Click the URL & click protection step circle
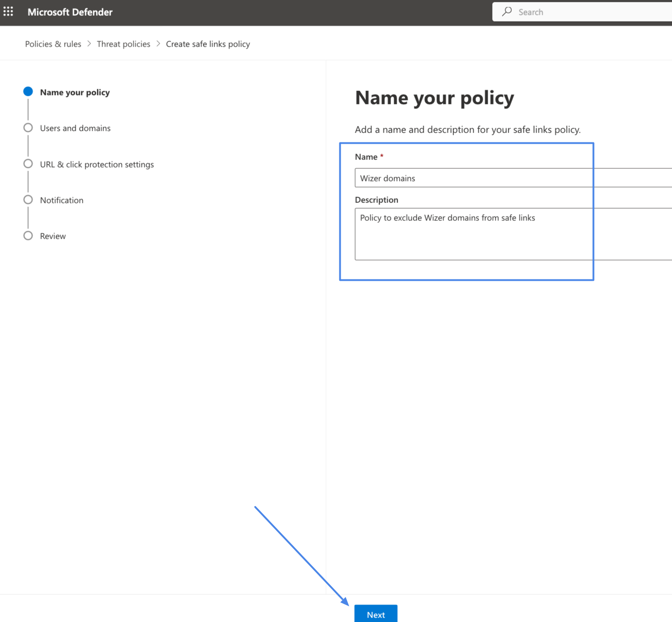This screenshot has height=622, width=672. (28, 163)
